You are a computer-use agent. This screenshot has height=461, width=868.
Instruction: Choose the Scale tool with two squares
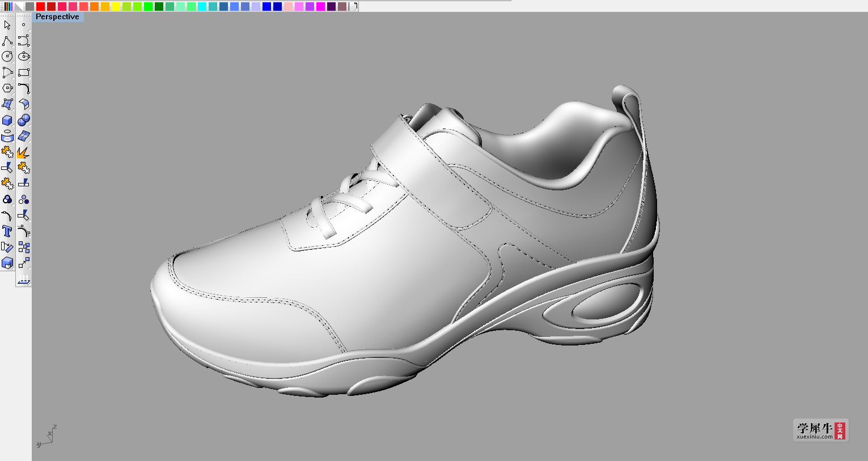(x=23, y=263)
